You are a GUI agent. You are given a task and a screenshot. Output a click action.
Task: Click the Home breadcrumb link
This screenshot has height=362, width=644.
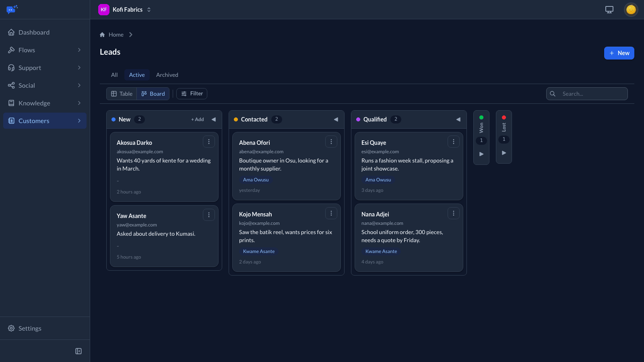[116, 35]
